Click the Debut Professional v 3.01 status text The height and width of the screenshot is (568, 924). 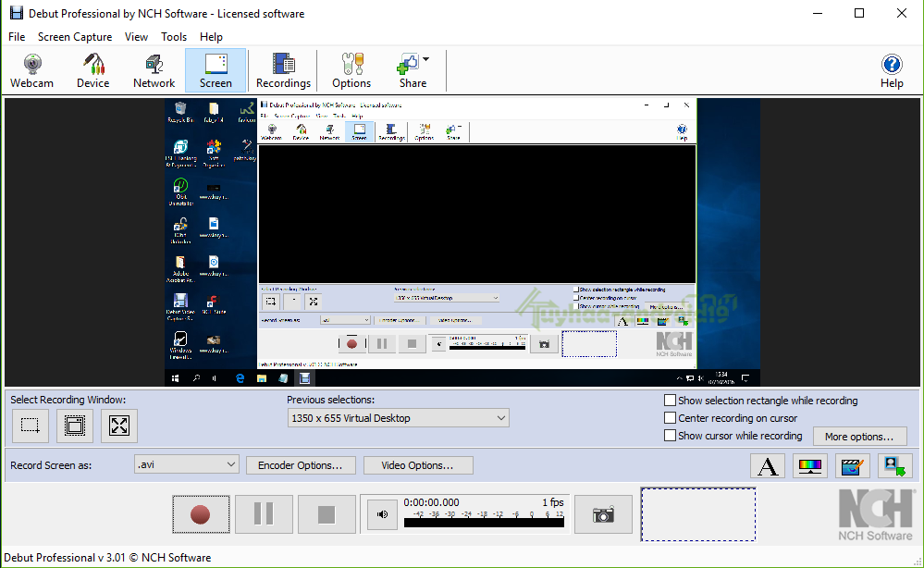107,558
